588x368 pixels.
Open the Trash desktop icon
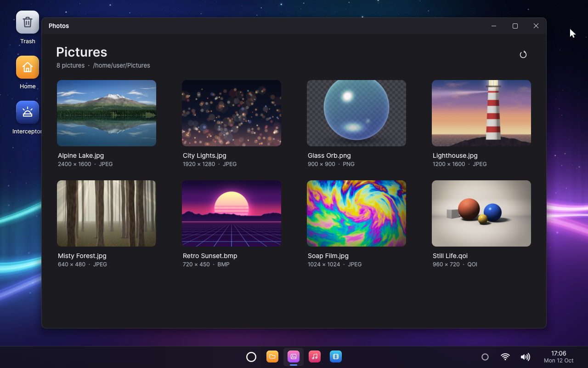tap(28, 22)
